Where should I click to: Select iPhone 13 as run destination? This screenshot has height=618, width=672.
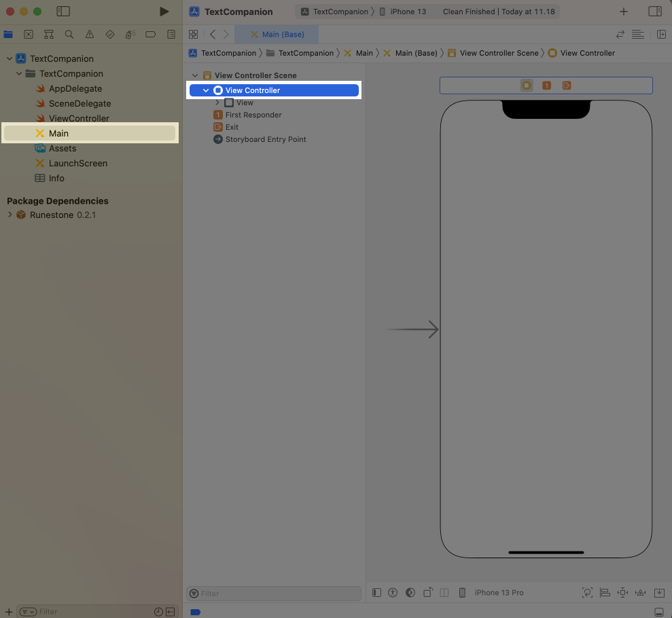pos(408,12)
